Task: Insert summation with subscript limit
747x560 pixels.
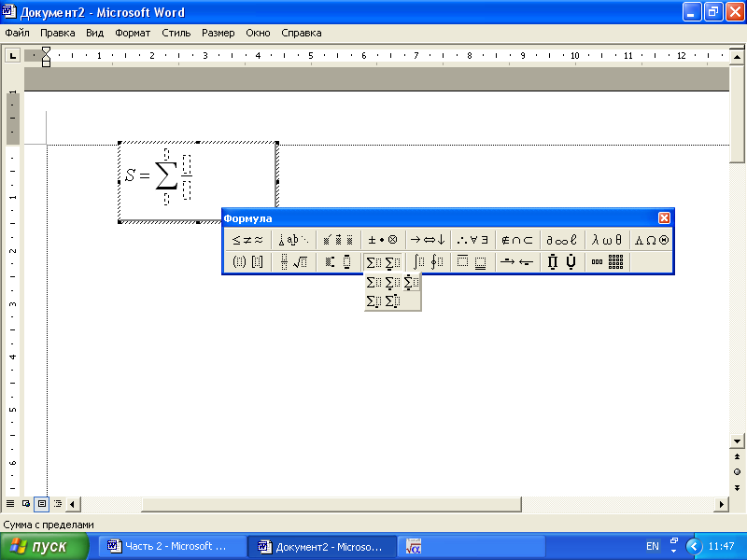Action: pos(374,301)
